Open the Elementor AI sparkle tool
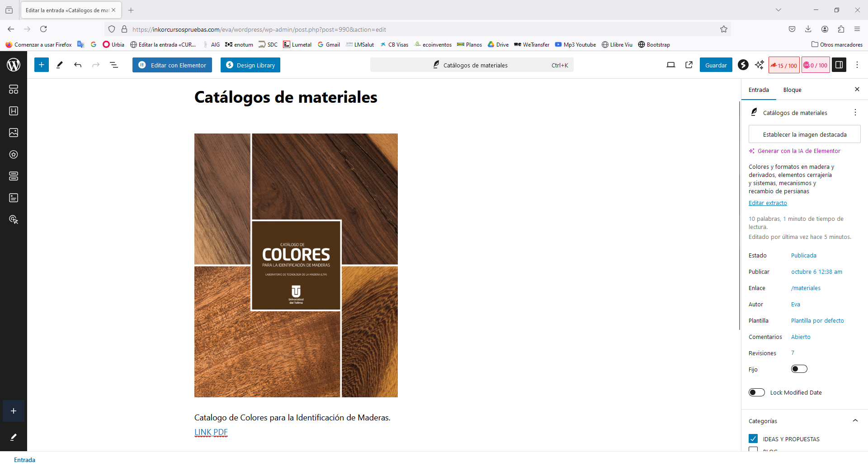 coord(759,65)
